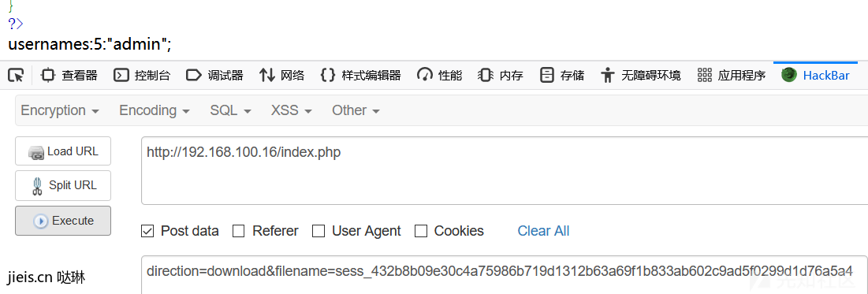
Task: Open the 内存 memory panel
Action: click(501, 76)
